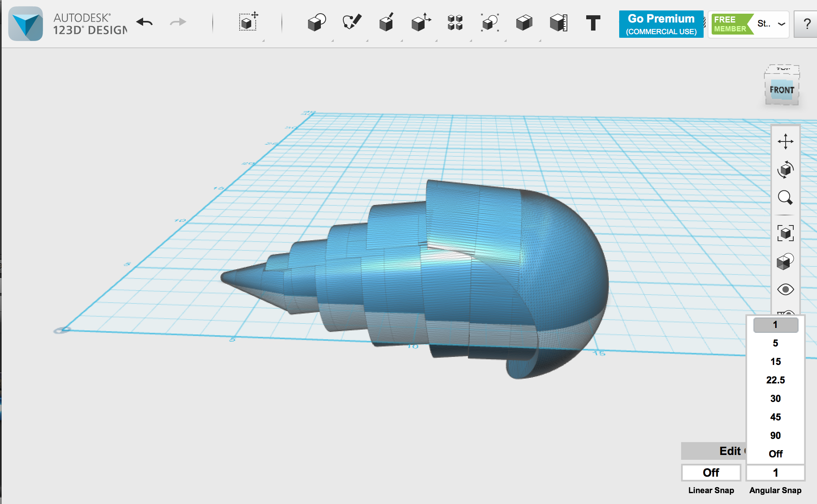Viewport: 817px width, 504px height.
Task: Choose 22.5 degrees angular snap
Action: click(x=776, y=380)
